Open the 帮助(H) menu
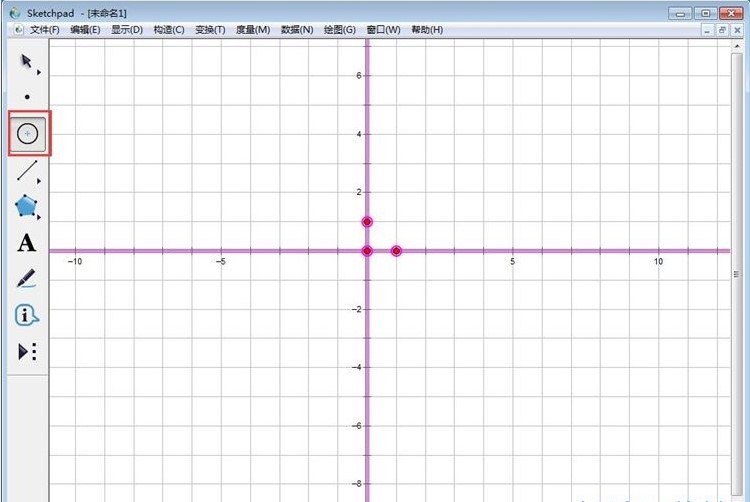The width and height of the screenshot is (750, 502). click(x=427, y=30)
